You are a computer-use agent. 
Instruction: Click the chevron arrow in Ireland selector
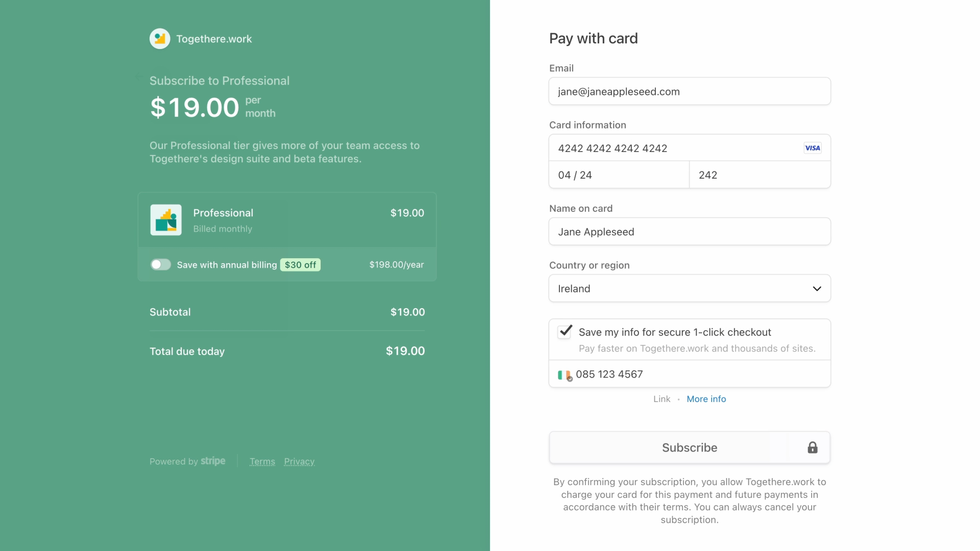[817, 289]
